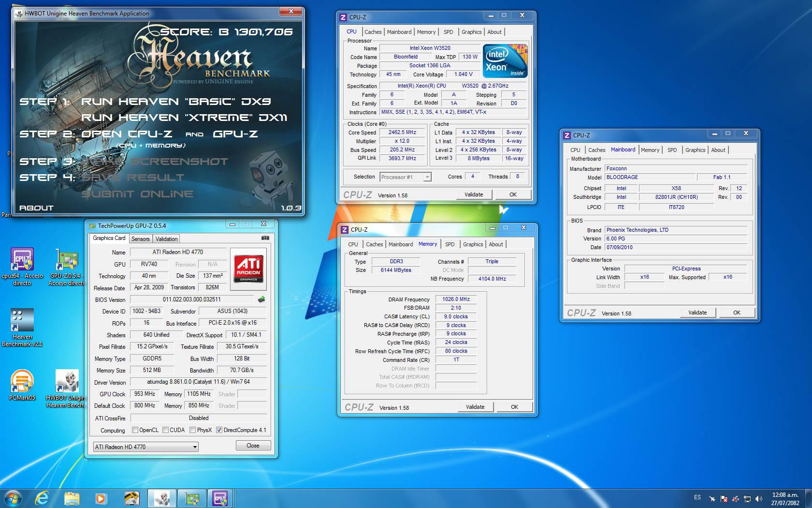812x508 pixels.
Task: Click RUN HEAVEN "XTREME" DX11 option
Action: pos(184,118)
